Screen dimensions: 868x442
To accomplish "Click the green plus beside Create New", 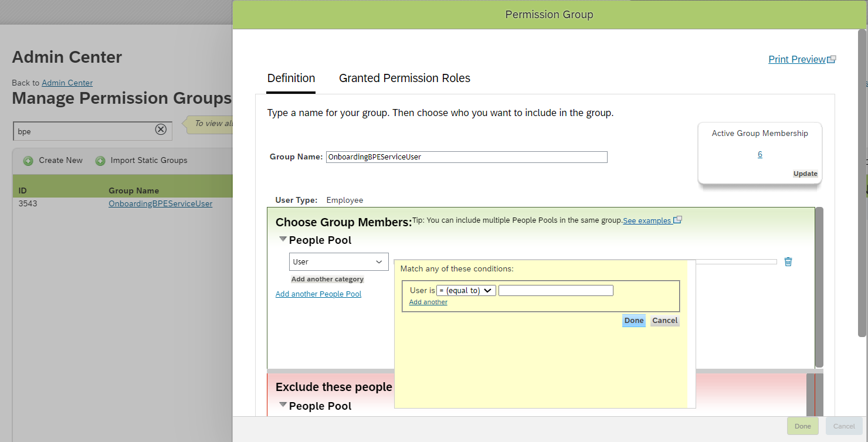I will [x=28, y=160].
